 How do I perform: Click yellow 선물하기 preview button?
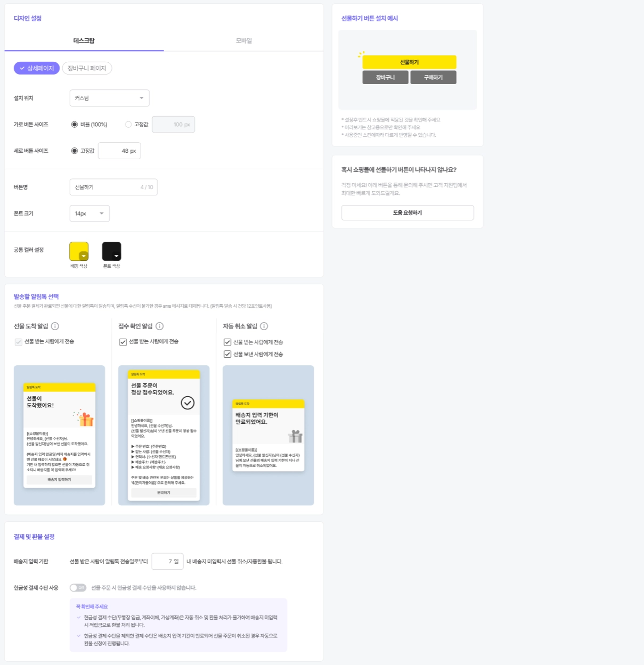point(409,62)
